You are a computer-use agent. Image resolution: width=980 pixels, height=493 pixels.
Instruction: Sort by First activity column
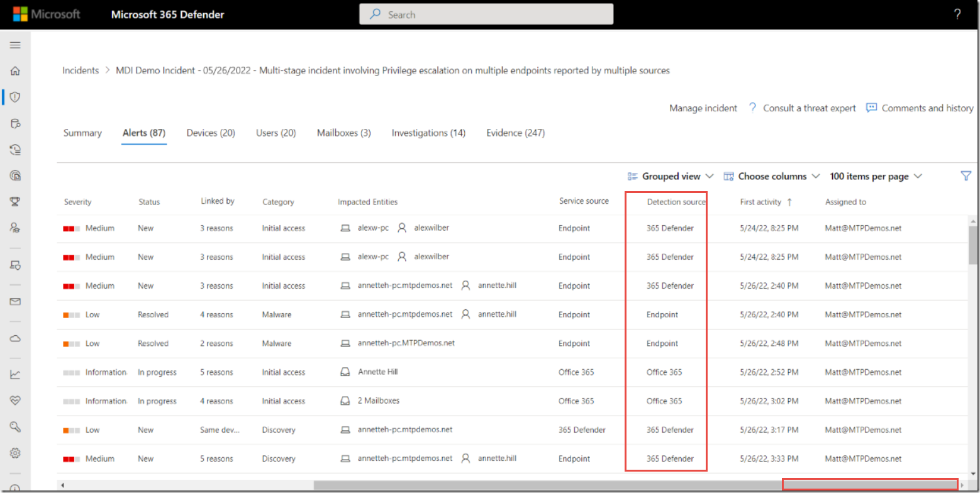tap(766, 202)
